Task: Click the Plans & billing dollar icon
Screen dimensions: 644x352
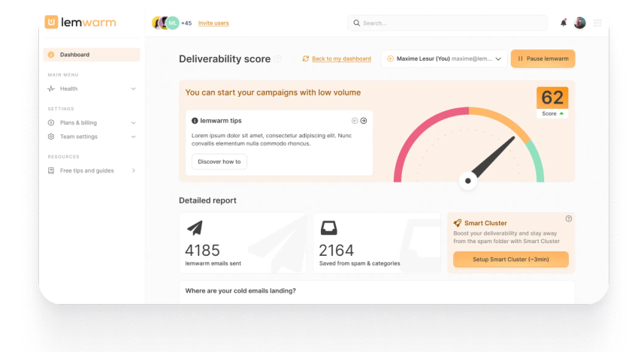Action: click(x=51, y=122)
